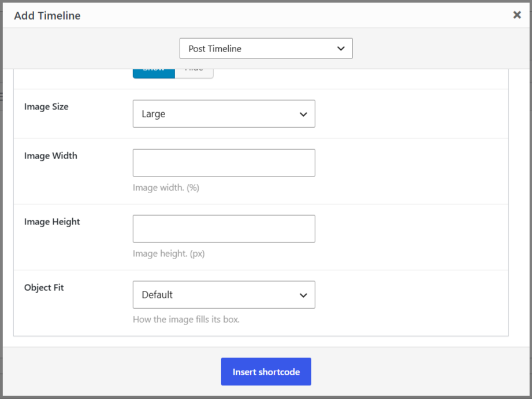This screenshot has width=532, height=399.
Task: Click the chevron arrow of Image Size dropdown
Action: pyautogui.click(x=303, y=114)
